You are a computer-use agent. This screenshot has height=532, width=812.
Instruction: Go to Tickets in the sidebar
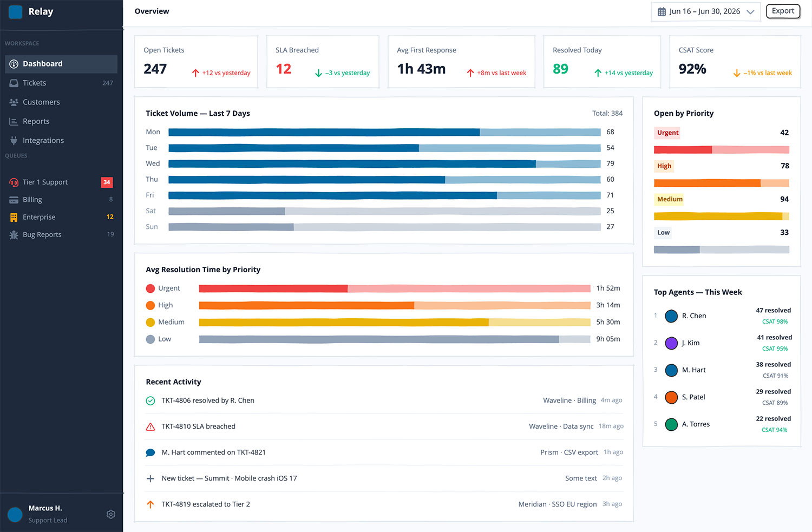[61, 83]
